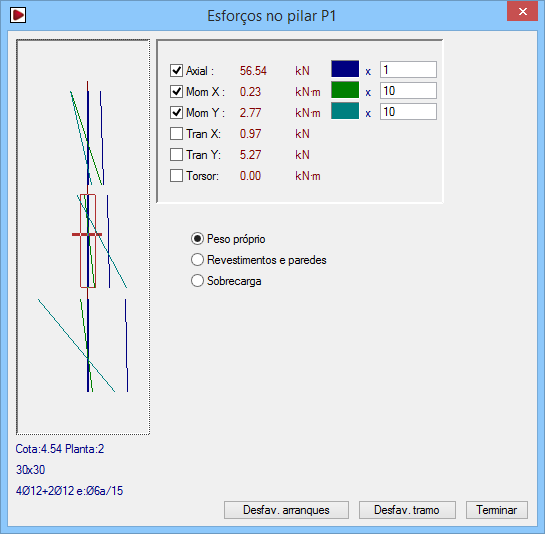The width and height of the screenshot is (545, 534).
Task: Click the Mom X scale factor field
Action: point(408,91)
